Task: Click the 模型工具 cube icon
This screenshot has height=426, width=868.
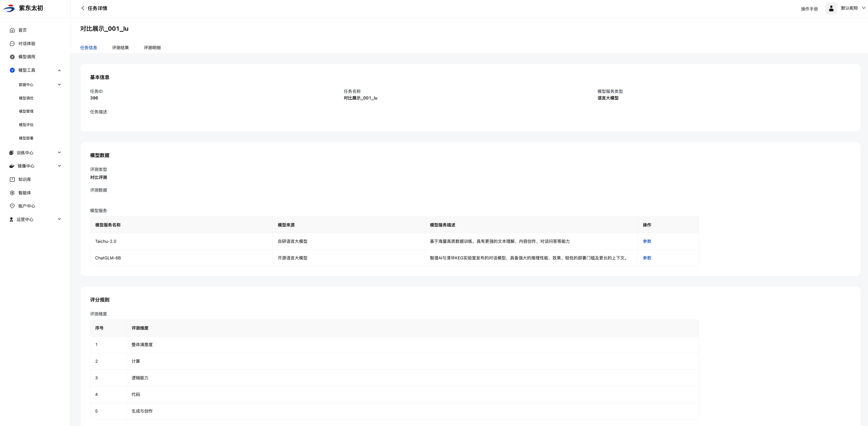Action: point(12,70)
